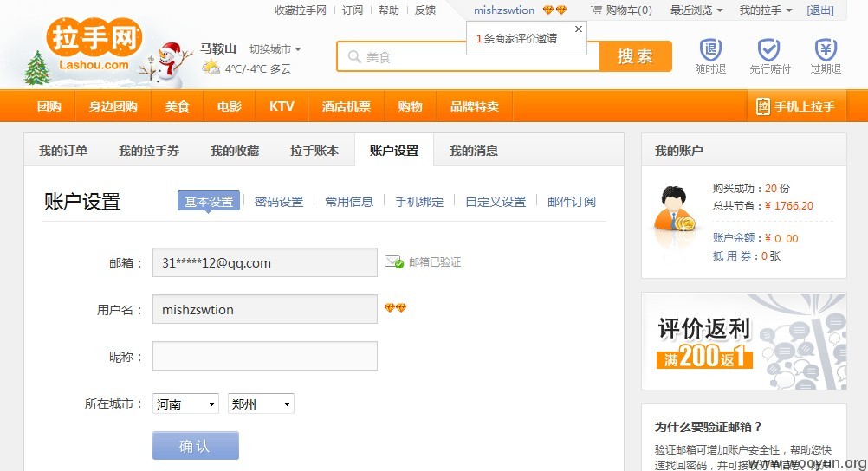
Task: Click the search box with 美食 placeholder
Action: [469, 56]
